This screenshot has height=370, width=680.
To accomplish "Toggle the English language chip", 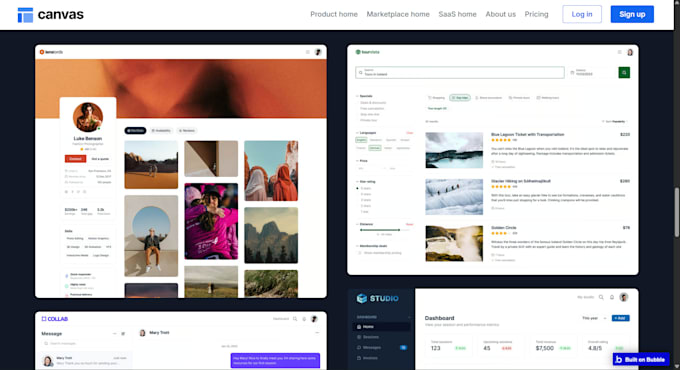I will [x=361, y=140].
